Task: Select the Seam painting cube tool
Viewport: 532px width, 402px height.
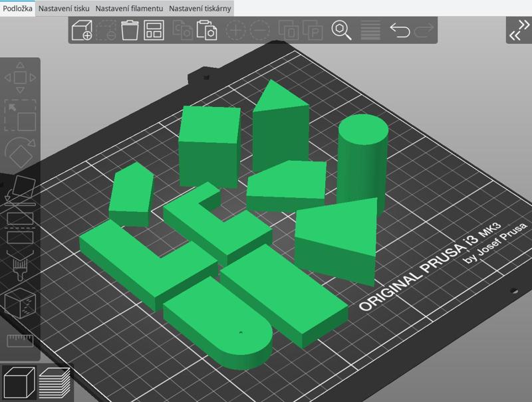Action: coord(20,304)
